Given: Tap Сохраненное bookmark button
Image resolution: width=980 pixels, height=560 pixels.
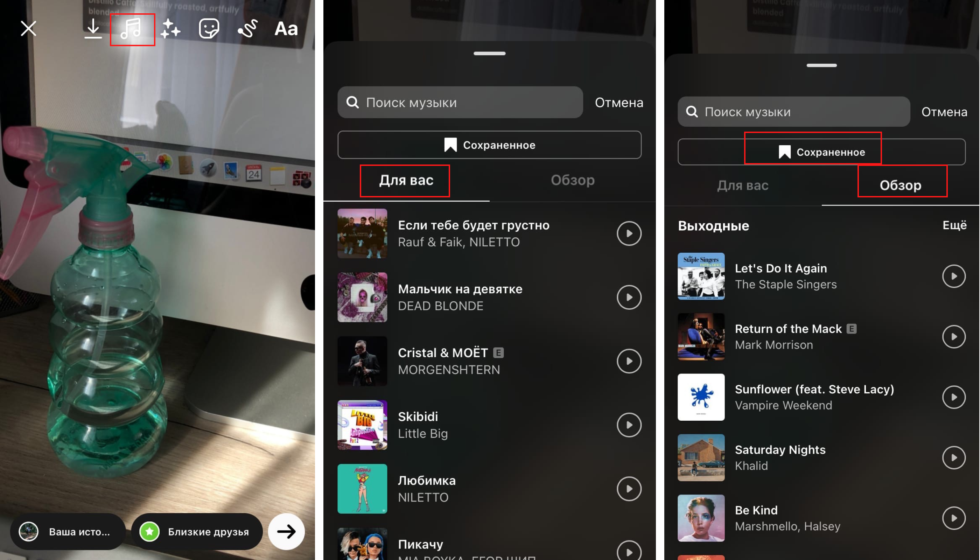Looking at the screenshot, I should [814, 152].
